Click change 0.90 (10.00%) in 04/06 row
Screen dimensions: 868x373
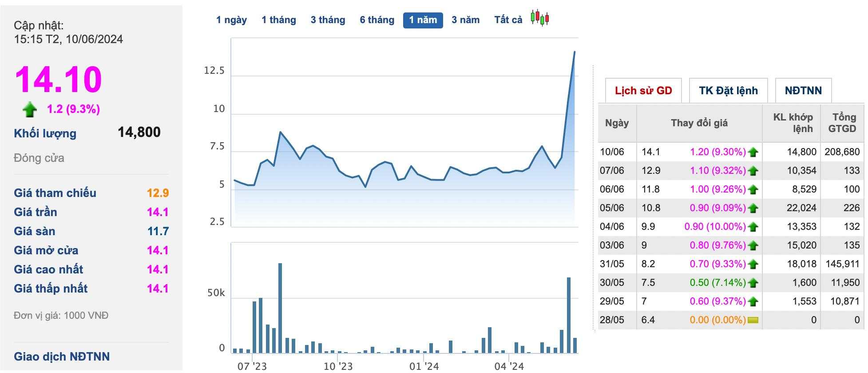(715, 227)
